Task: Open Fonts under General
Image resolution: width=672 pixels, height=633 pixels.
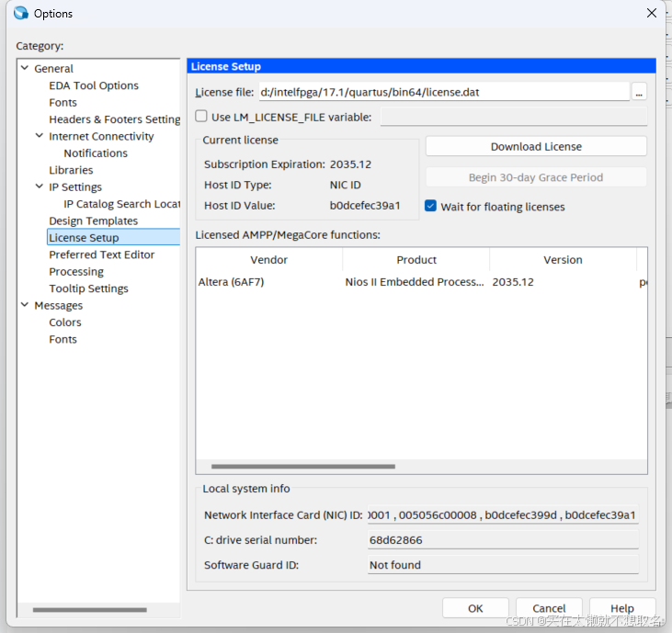Action: pyautogui.click(x=63, y=103)
